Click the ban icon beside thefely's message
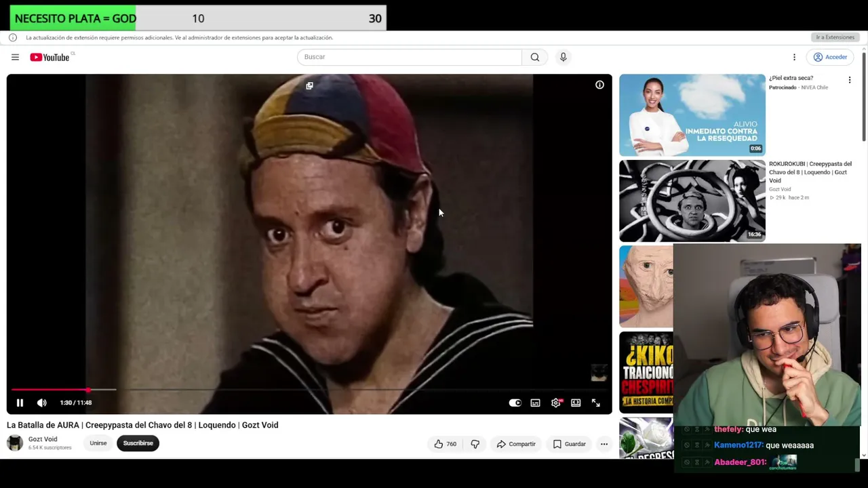The image size is (868, 488). 686,430
